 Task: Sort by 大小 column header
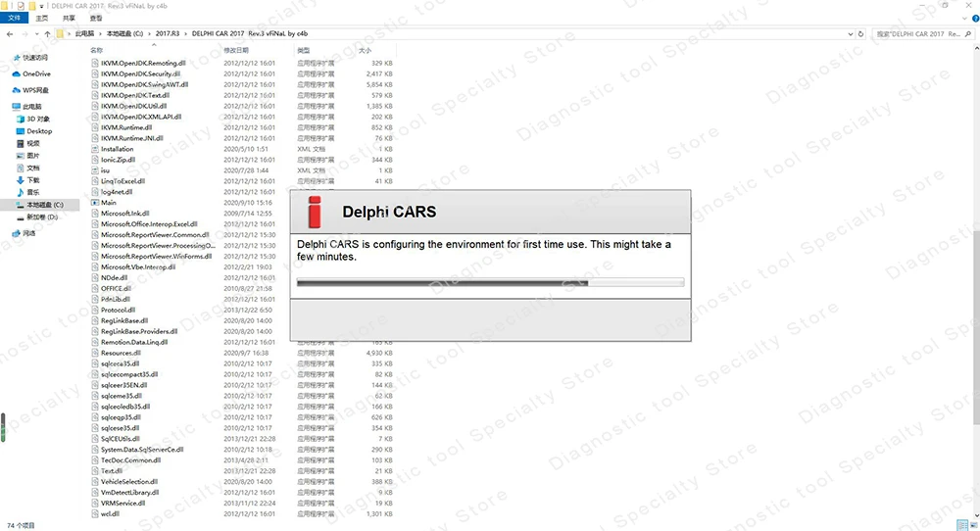click(365, 50)
